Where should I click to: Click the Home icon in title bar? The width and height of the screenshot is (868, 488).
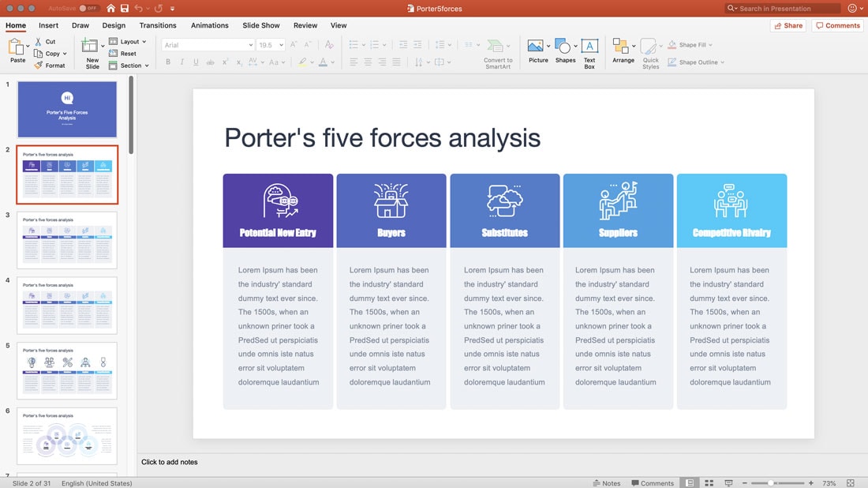111,9
